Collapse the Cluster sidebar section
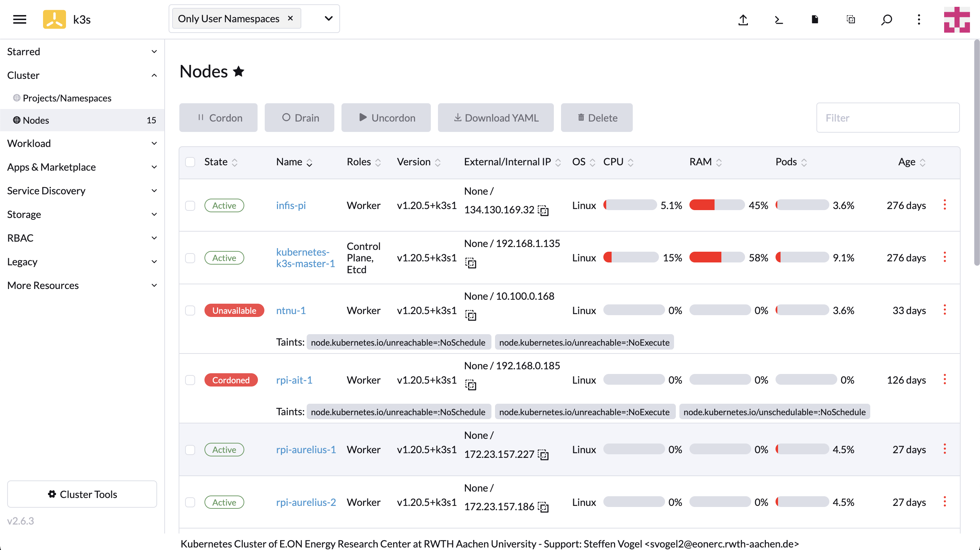 tap(82, 75)
